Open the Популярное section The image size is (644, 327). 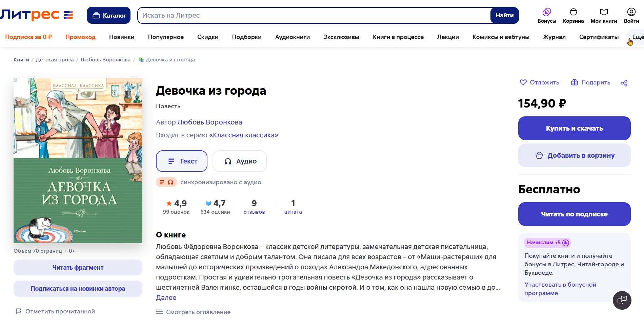166,37
